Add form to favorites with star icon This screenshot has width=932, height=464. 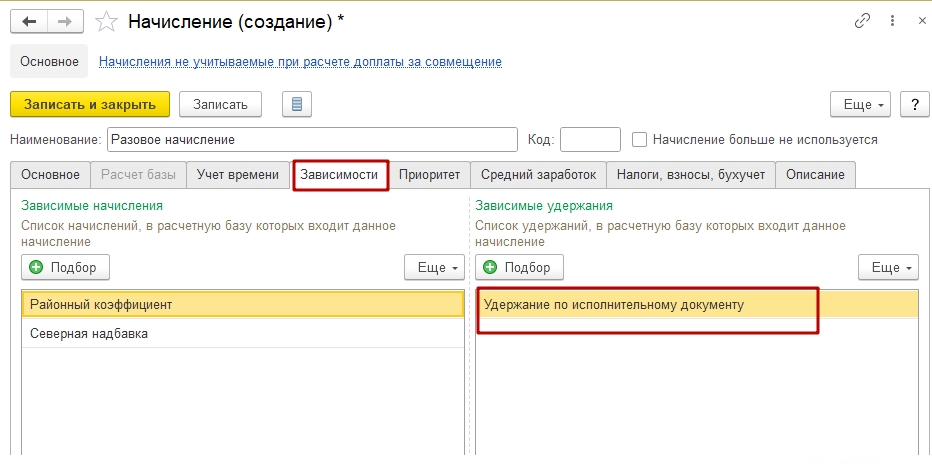106,22
